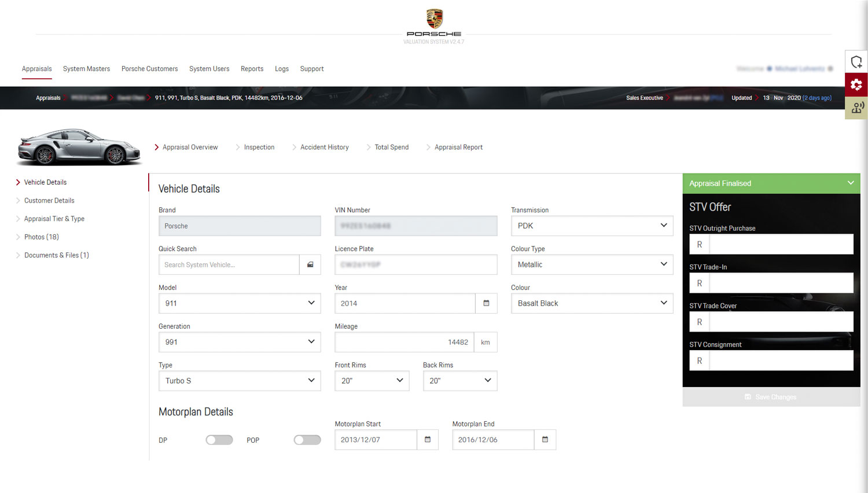Switch to the Accident History tab
This screenshot has height=493, width=868.
coord(324,148)
